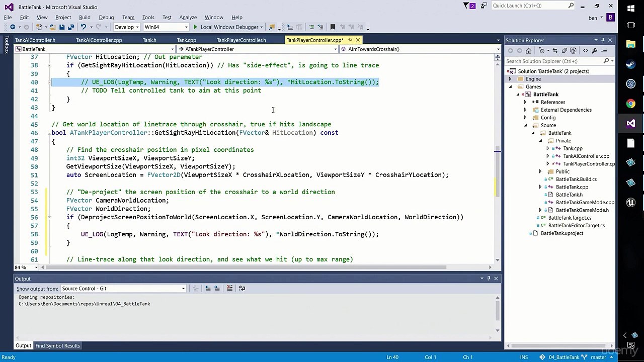Open the AimTowardsCrosshair() member dropdown
This screenshot has height=362, width=644.
(x=420, y=49)
